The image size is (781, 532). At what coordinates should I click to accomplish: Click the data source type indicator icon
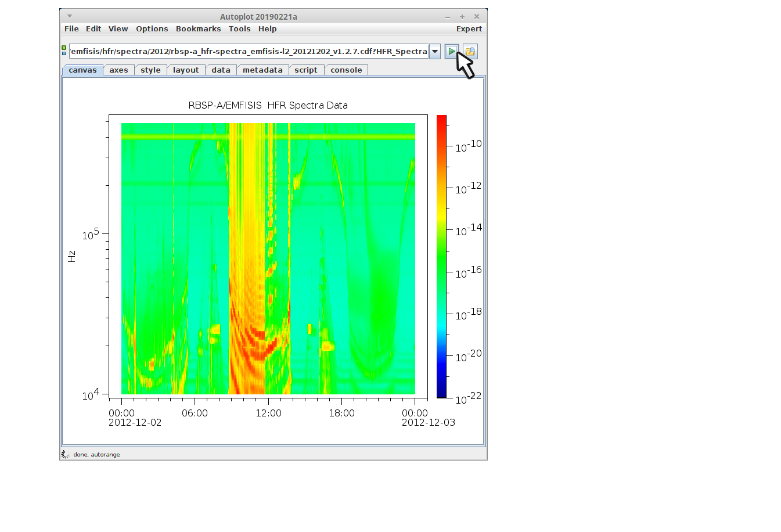[64, 51]
